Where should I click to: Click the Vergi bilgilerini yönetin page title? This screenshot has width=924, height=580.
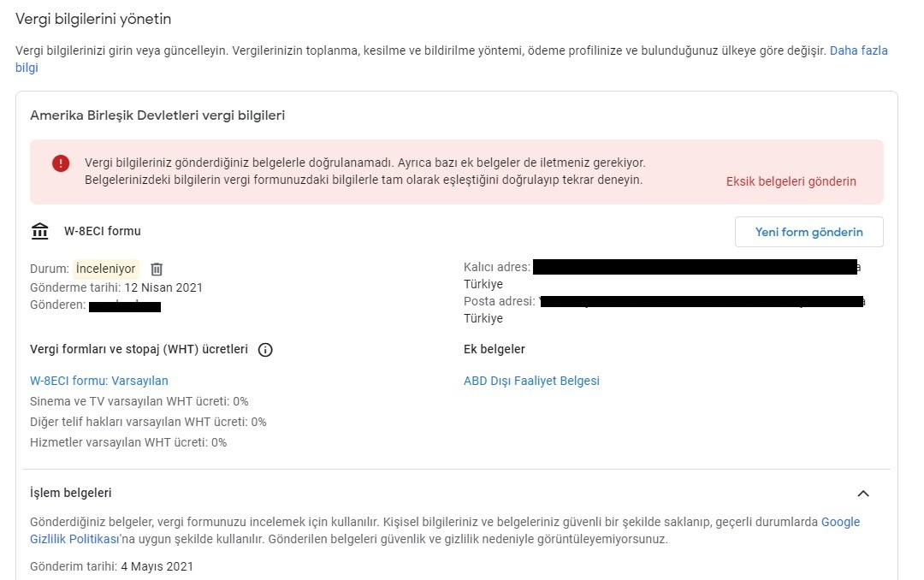coord(93,20)
